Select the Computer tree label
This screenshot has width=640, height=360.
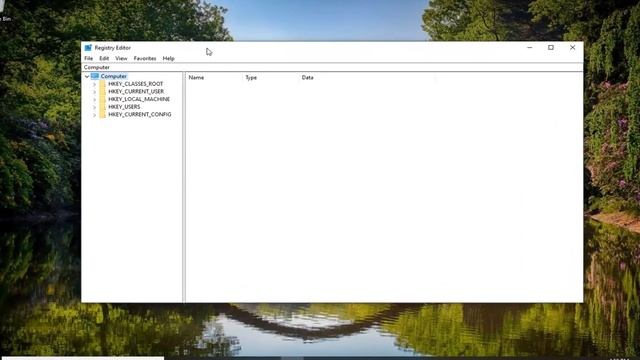tap(113, 76)
